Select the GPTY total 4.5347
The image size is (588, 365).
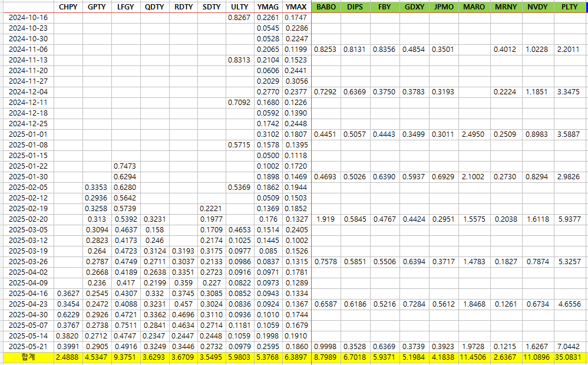97,357
